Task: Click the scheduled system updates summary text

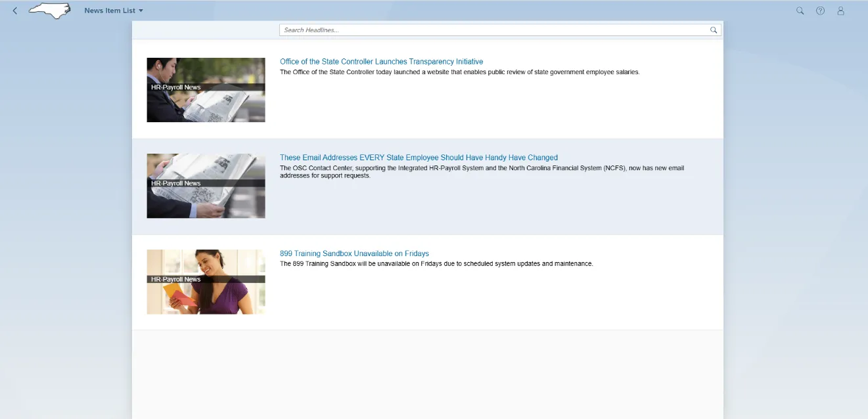Action: click(436, 264)
